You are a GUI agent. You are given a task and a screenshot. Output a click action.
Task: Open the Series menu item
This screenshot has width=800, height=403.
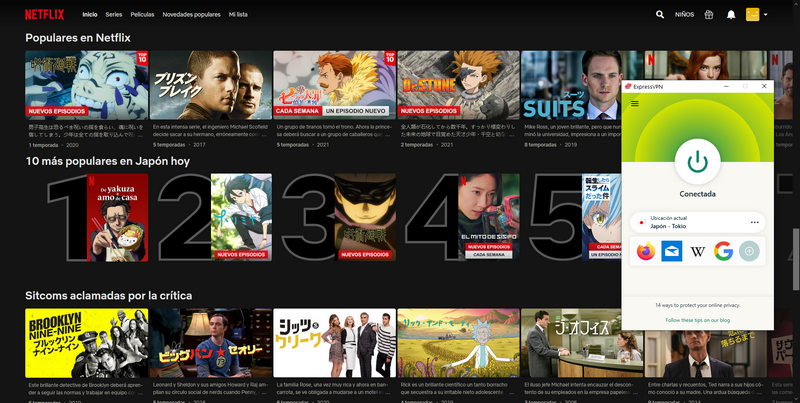(114, 15)
